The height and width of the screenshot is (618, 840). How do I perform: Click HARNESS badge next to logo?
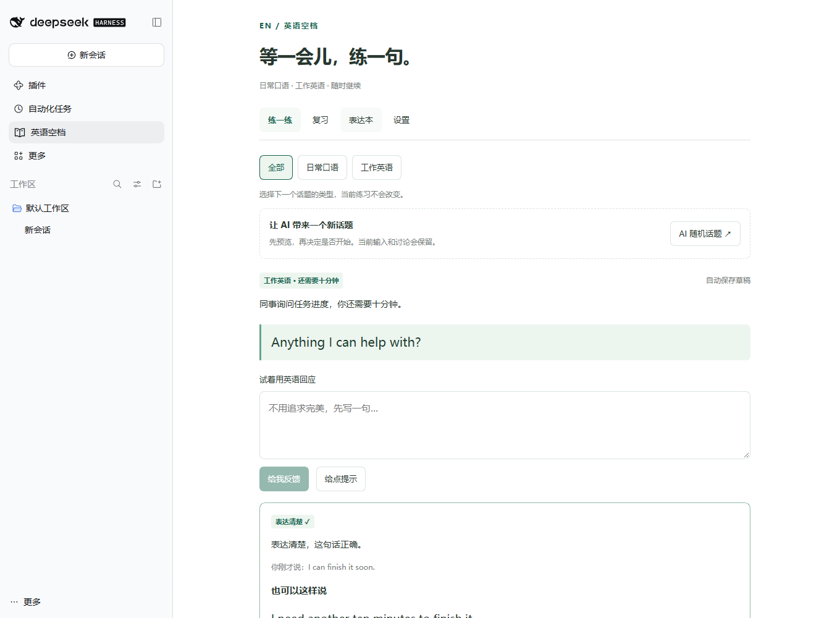pyautogui.click(x=109, y=23)
